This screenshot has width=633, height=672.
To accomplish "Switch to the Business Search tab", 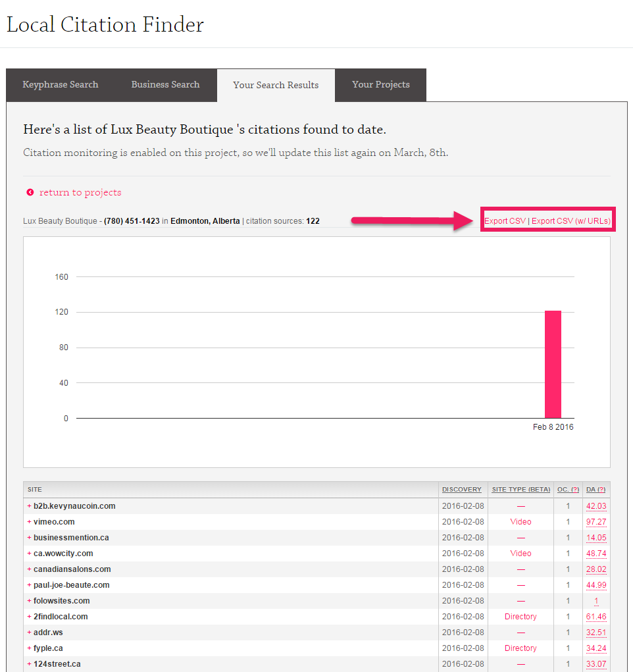I will [165, 85].
